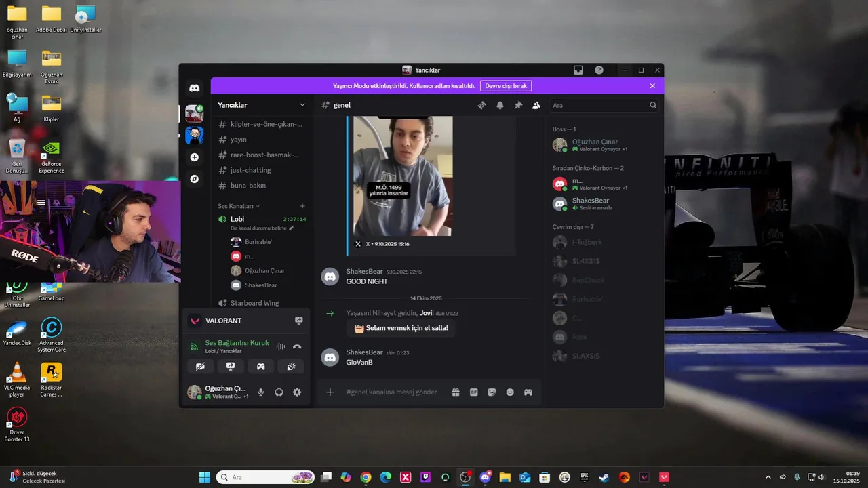Open VLC media player desktop icon
This screenshot has height=488, width=868.
click(x=17, y=380)
